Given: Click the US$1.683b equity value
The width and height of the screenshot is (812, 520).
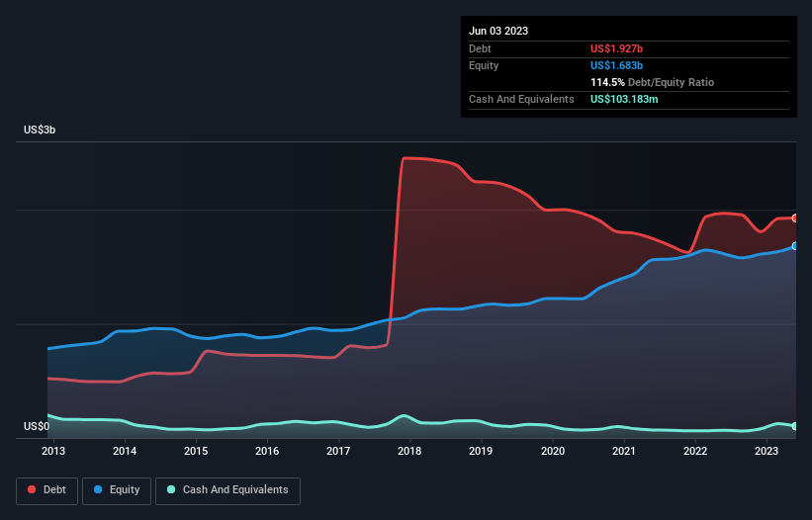Looking at the screenshot, I should coord(616,65).
